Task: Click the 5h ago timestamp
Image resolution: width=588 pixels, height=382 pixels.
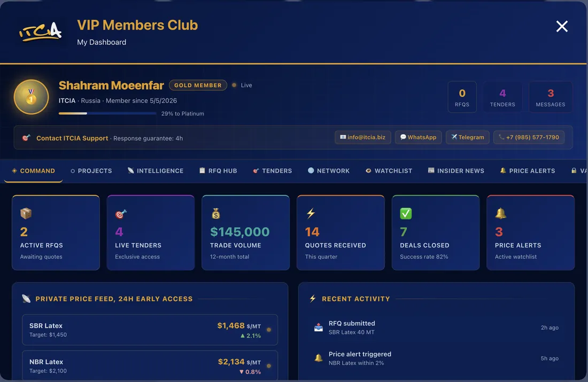Action: click(x=550, y=358)
